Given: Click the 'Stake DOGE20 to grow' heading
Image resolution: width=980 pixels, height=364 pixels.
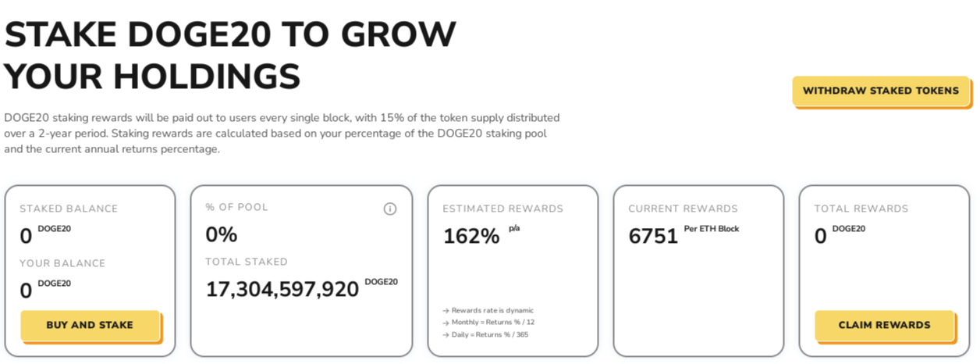Looking at the screenshot, I should pyautogui.click(x=230, y=34).
